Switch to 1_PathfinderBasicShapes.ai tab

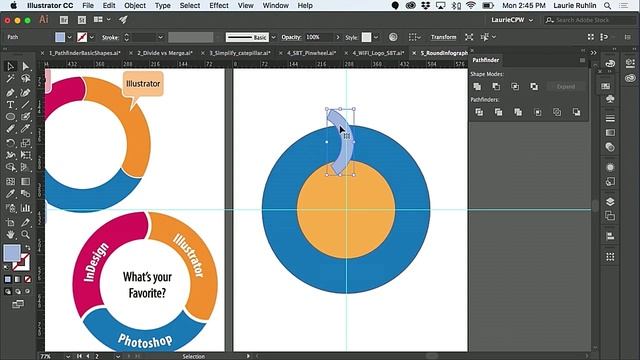click(84, 53)
